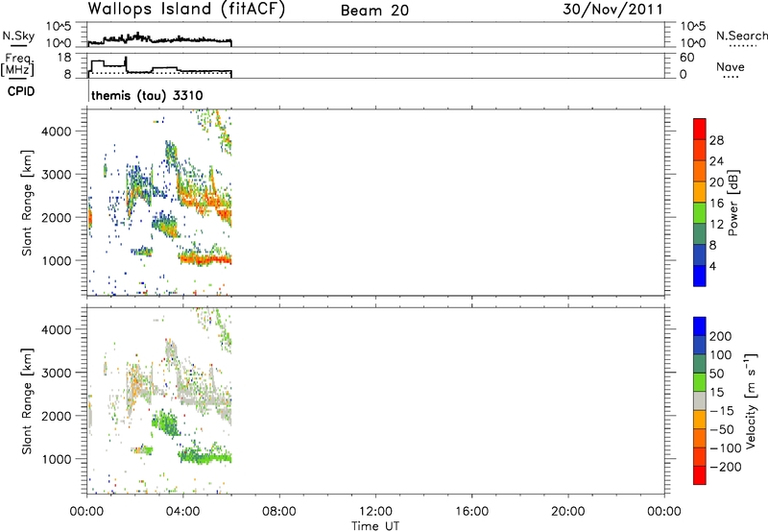Click the frequency trace line in the Freq. panel
Viewport: 768px width, 532px height.
[159, 69]
